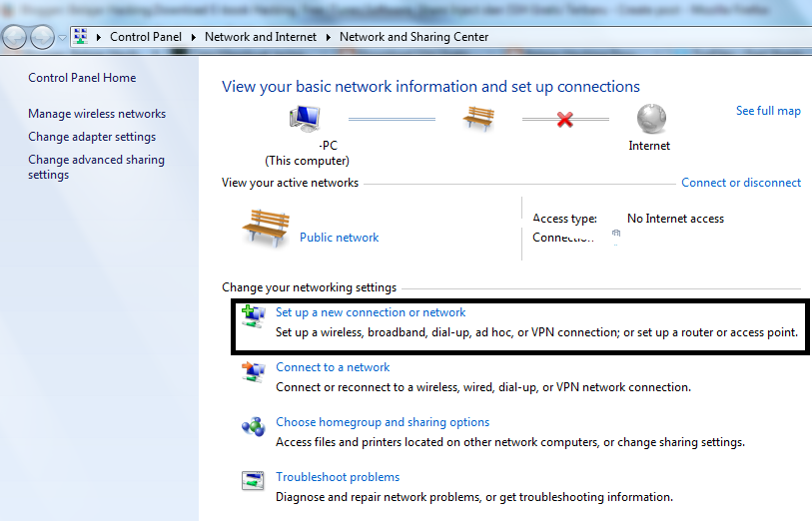Screen dimensions: 812x521
Task: Click the Change your networking settings heading
Action: tap(310, 287)
